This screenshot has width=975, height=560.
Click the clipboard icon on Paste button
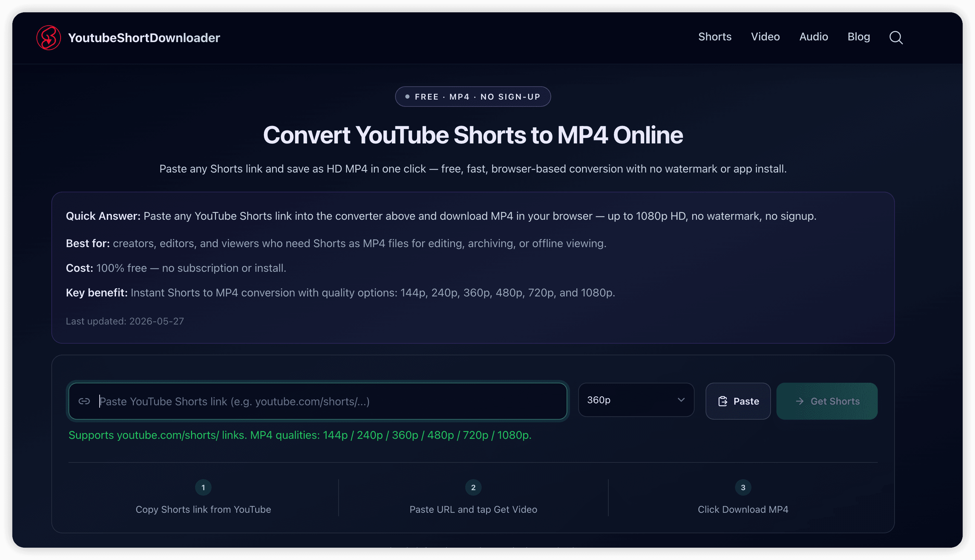[x=723, y=401]
